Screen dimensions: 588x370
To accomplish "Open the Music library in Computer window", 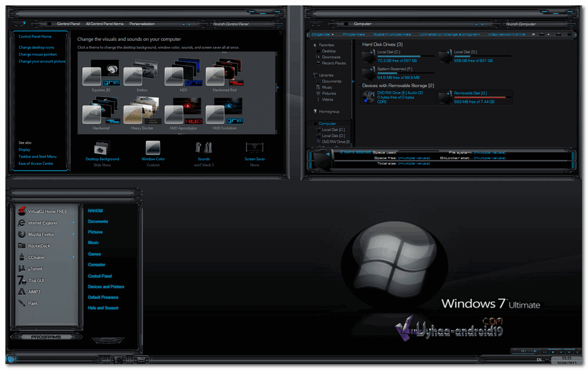I will pos(327,87).
